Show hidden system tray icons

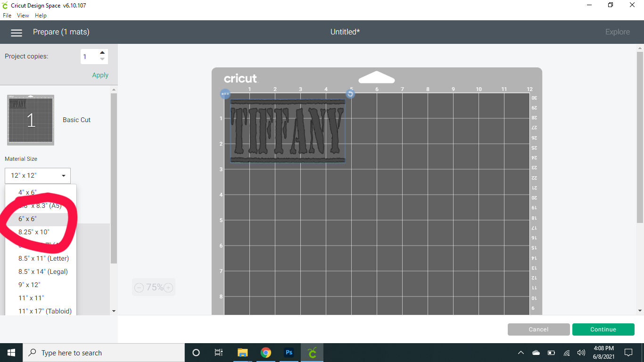pos(521,353)
